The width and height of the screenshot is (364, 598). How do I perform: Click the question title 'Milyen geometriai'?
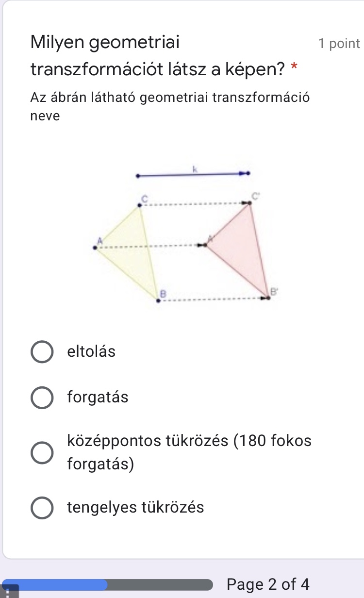pos(104,43)
